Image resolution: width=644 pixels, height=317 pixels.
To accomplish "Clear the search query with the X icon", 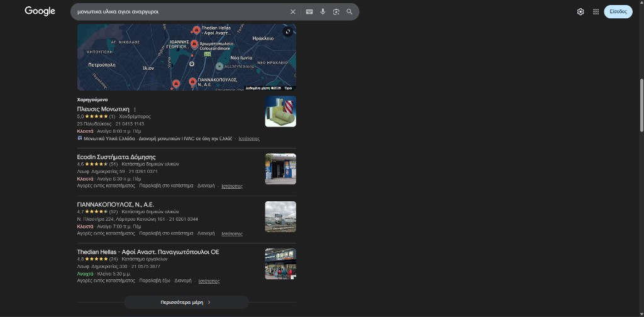I will click(x=293, y=12).
